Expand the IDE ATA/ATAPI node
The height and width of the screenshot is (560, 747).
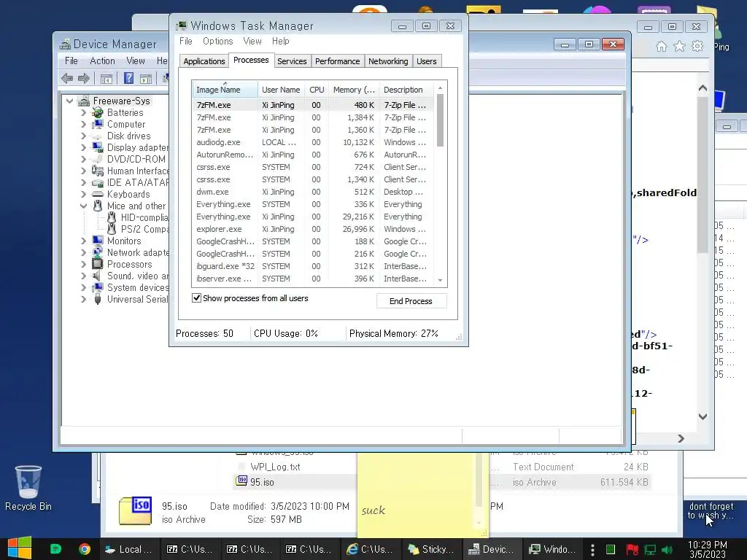84,183
